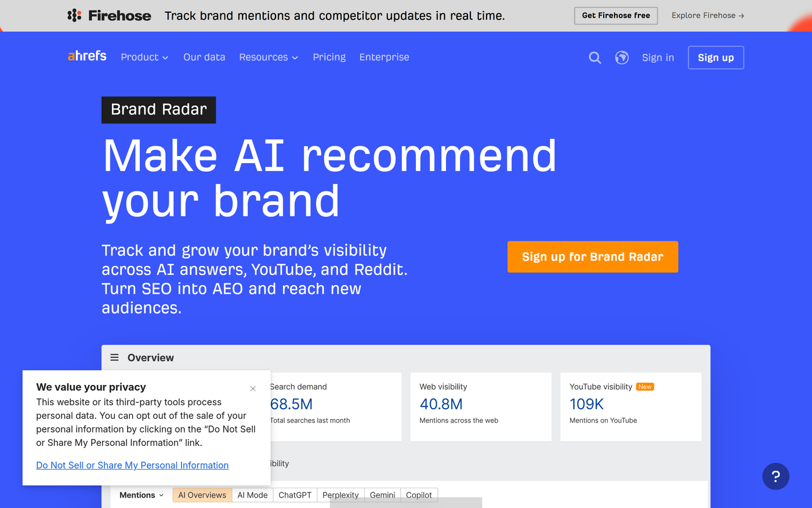Switch to the ChatGPT tab

pyautogui.click(x=295, y=495)
